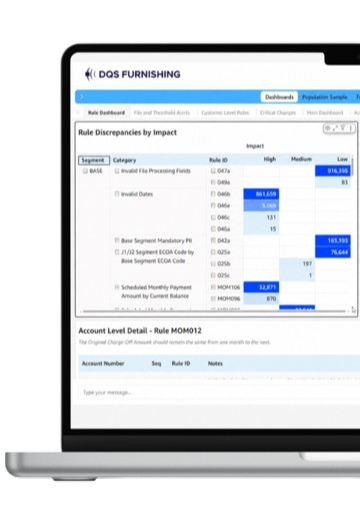
Task: Toggle the box beside rule 046b
Action: (213, 194)
